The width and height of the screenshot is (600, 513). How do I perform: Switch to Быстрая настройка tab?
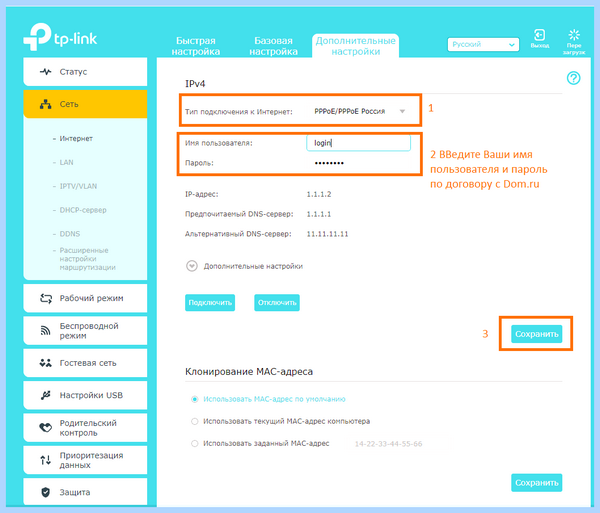[x=196, y=46]
